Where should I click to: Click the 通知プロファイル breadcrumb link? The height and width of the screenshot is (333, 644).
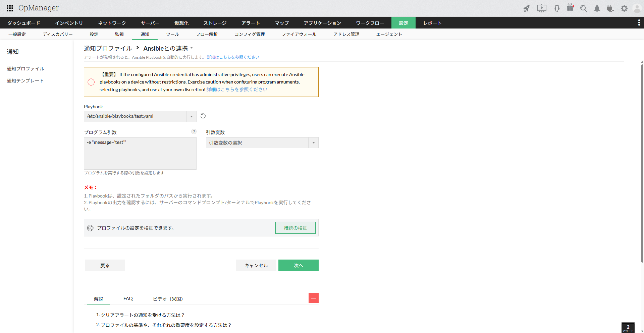click(108, 48)
